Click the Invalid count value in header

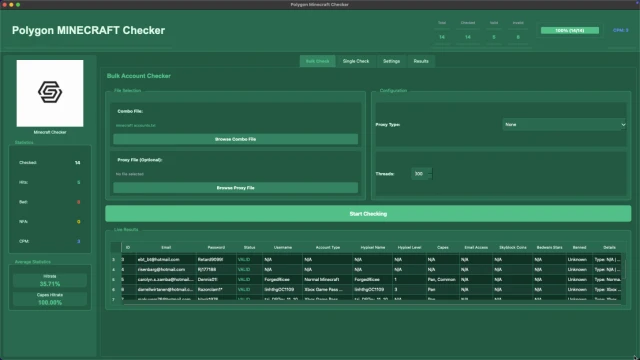coord(518,37)
